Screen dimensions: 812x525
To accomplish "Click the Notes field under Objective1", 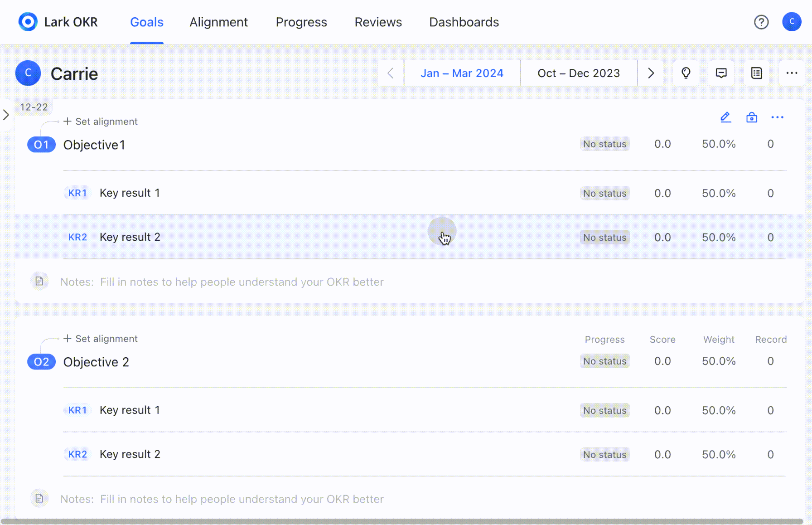I will [x=242, y=282].
